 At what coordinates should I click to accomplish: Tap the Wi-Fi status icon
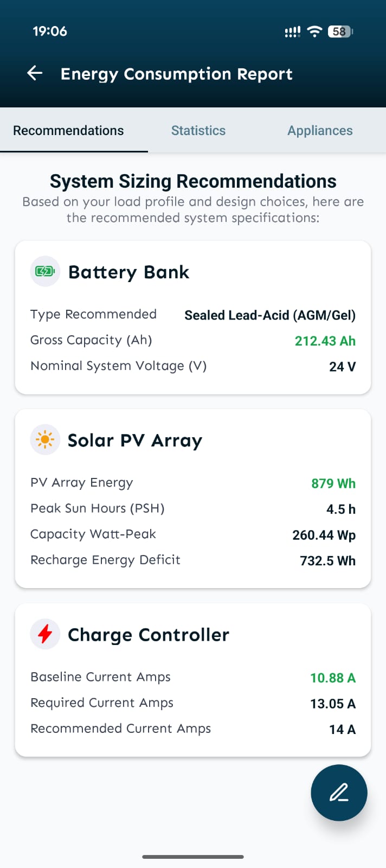pyautogui.click(x=314, y=31)
